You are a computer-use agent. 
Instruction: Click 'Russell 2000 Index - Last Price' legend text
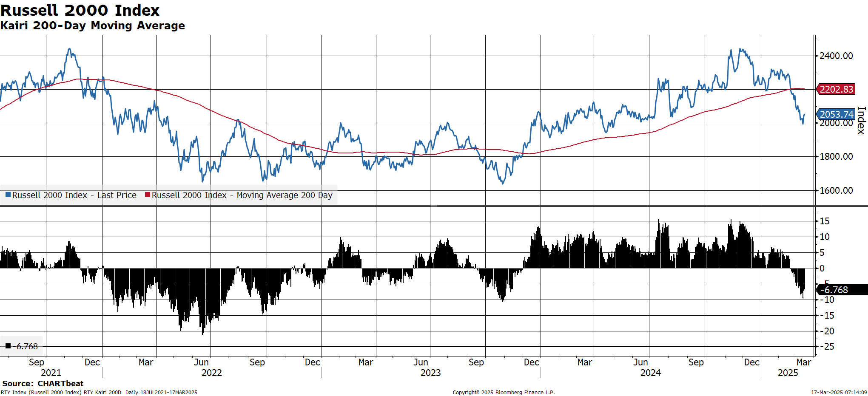coord(74,195)
